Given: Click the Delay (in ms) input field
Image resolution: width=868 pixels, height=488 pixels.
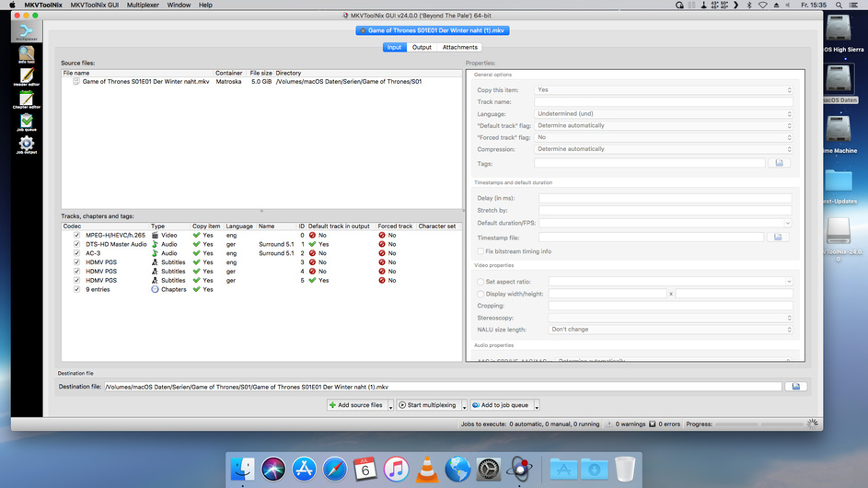Looking at the screenshot, I should [x=665, y=198].
